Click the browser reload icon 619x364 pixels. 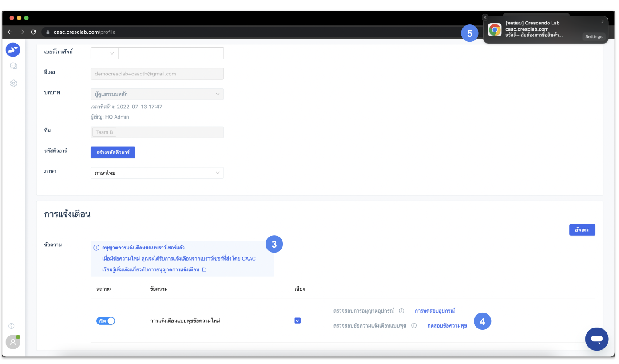point(33,32)
